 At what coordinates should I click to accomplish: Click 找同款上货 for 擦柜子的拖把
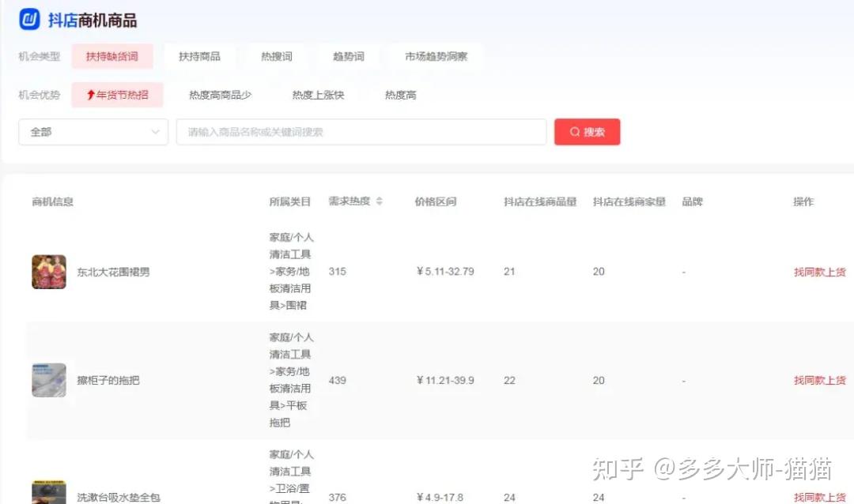coord(819,380)
